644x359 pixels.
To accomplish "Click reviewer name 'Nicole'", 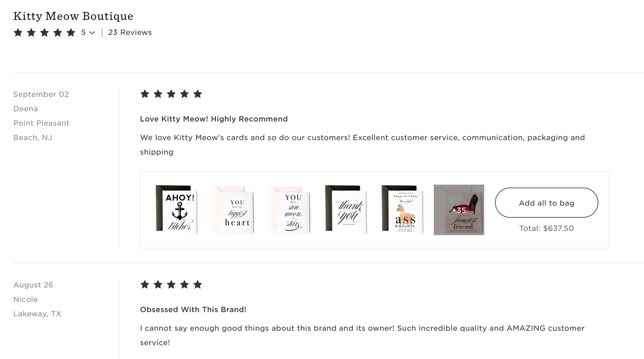I will 25,299.
